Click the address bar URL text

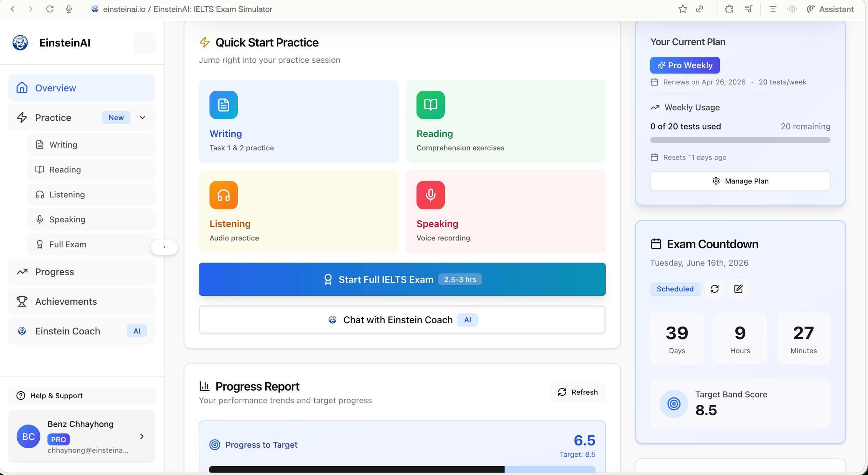click(188, 9)
